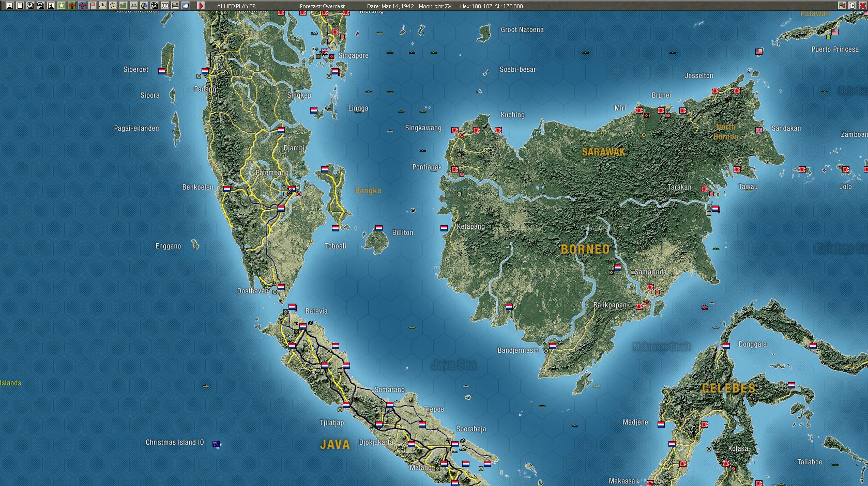The width and height of the screenshot is (868, 486).
Task: Click the green and red flag icon
Action: 842,6
